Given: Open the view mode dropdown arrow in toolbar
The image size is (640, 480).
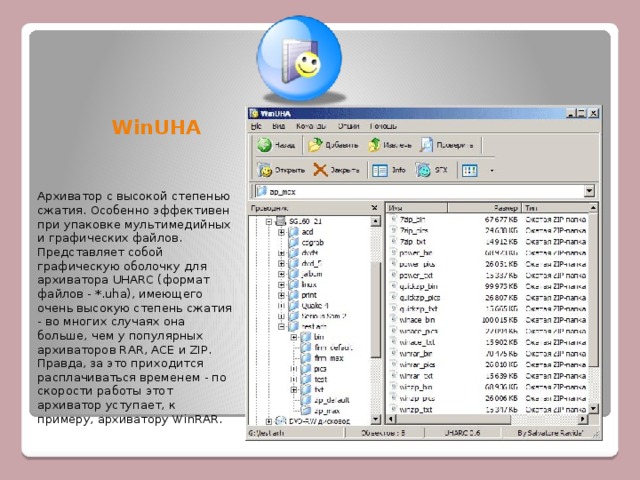Looking at the screenshot, I should click(x=492, y=171).
